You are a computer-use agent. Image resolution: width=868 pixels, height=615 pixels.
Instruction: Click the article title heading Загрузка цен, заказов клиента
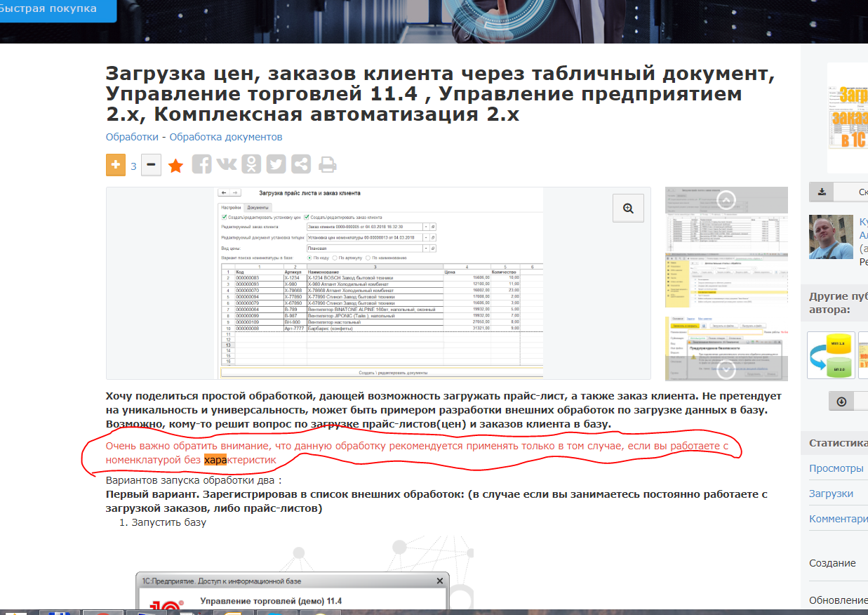point(441,93)
